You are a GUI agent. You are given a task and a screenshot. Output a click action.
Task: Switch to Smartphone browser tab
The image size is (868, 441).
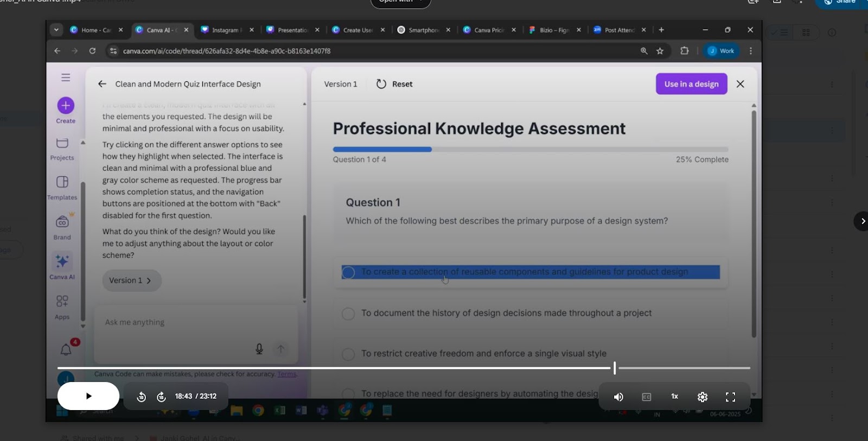pos(424,30)
